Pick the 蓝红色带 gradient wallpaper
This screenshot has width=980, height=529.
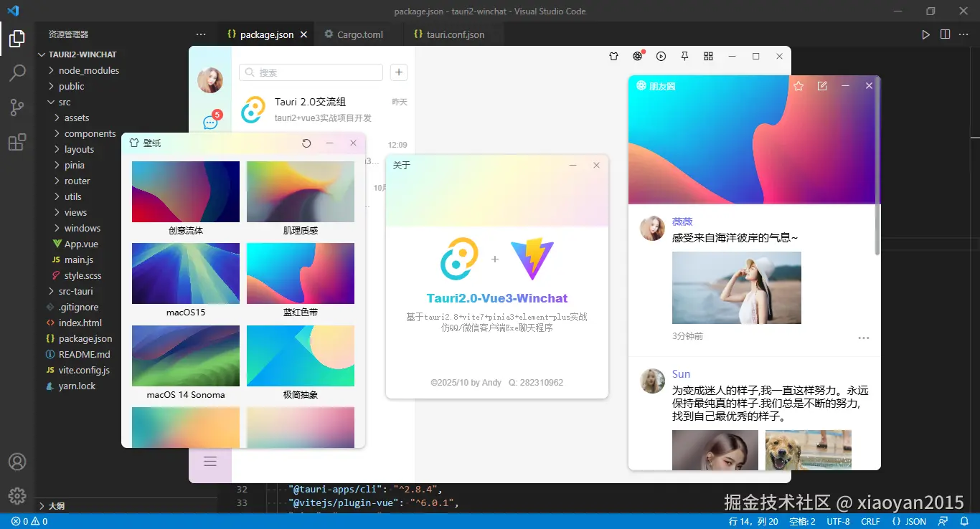coord(300,272)
